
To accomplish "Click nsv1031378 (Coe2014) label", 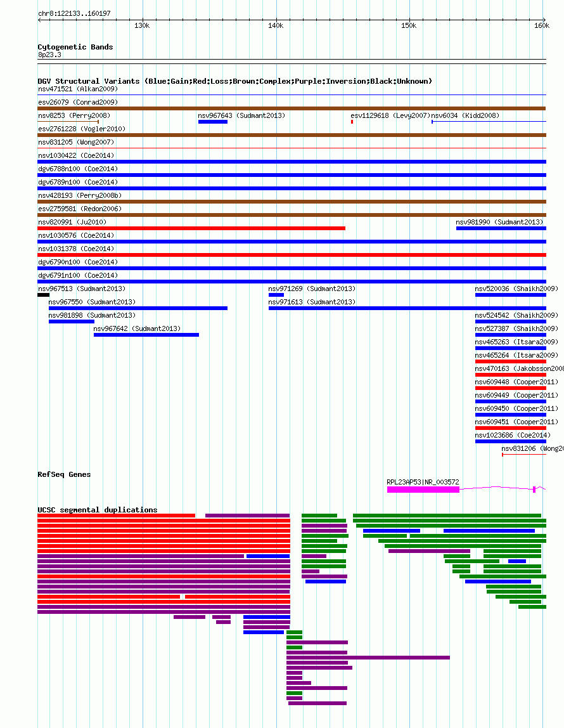I will point(76,249).
